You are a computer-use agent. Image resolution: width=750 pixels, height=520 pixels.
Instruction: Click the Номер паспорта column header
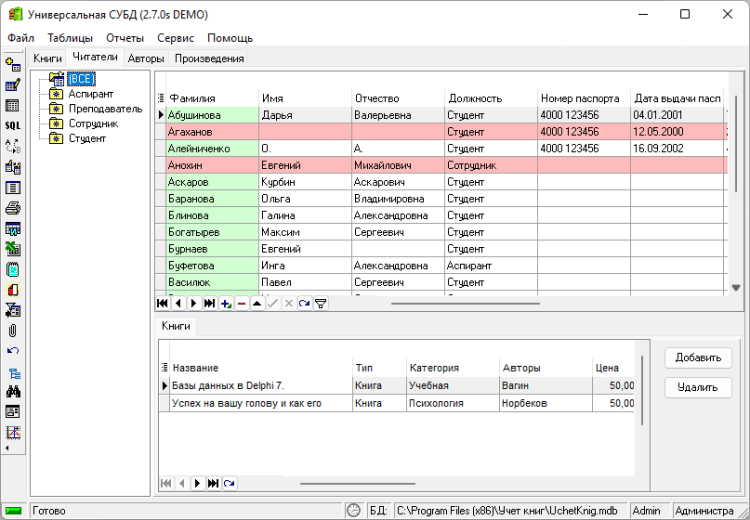(584, 98)
